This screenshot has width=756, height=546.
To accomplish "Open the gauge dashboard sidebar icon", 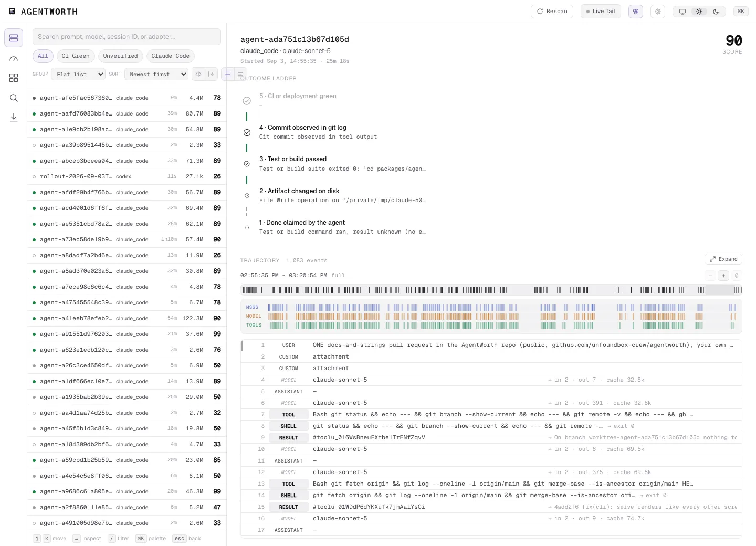I will [14, 59].
